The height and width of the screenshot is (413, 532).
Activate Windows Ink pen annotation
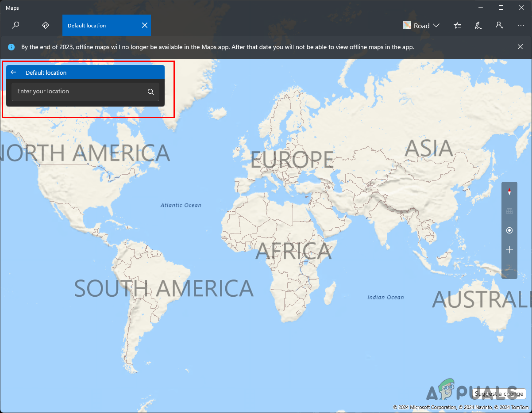(478, 25)
